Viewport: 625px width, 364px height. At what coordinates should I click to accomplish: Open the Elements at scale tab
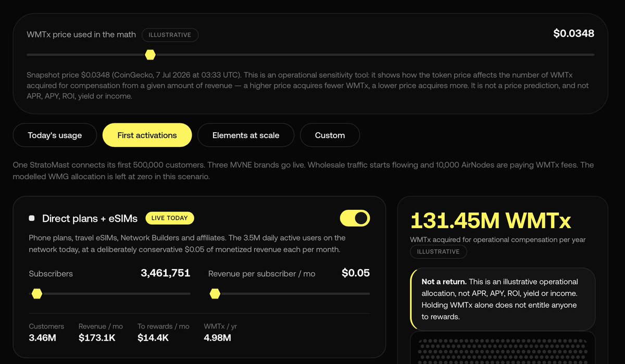(x=246, y=135)
